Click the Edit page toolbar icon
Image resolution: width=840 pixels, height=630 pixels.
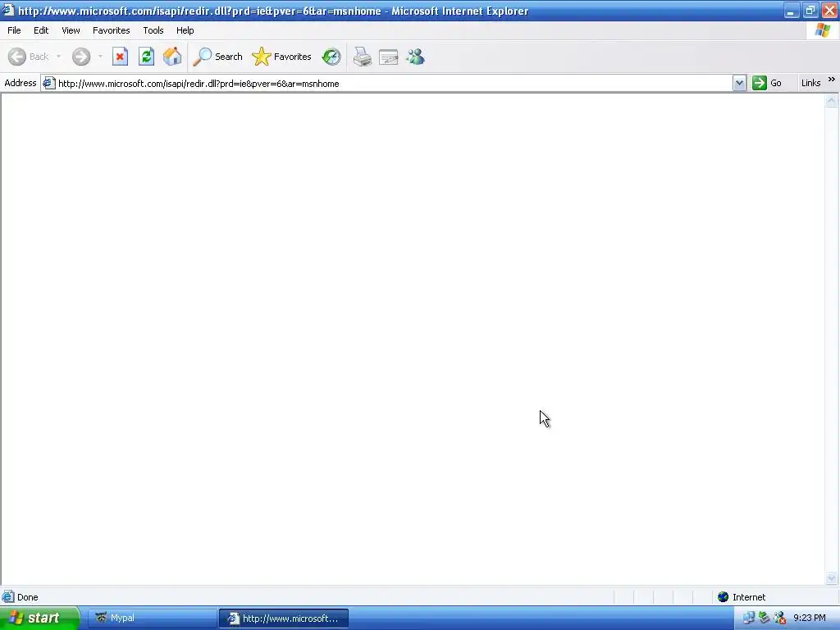tap(388, 57)
